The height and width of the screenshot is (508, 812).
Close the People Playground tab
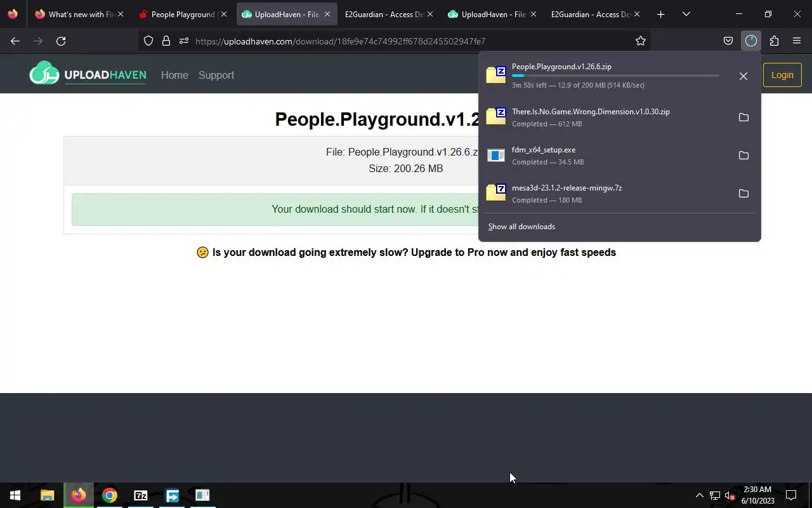click(x=223, y=14)
